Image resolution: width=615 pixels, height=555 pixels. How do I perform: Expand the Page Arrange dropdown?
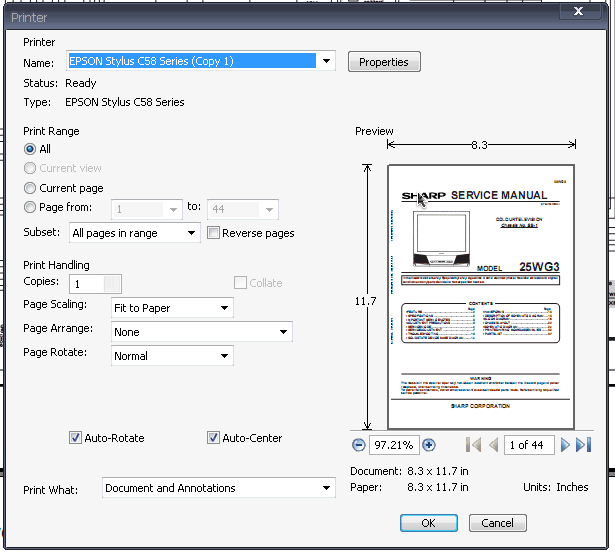coord(283,332)
